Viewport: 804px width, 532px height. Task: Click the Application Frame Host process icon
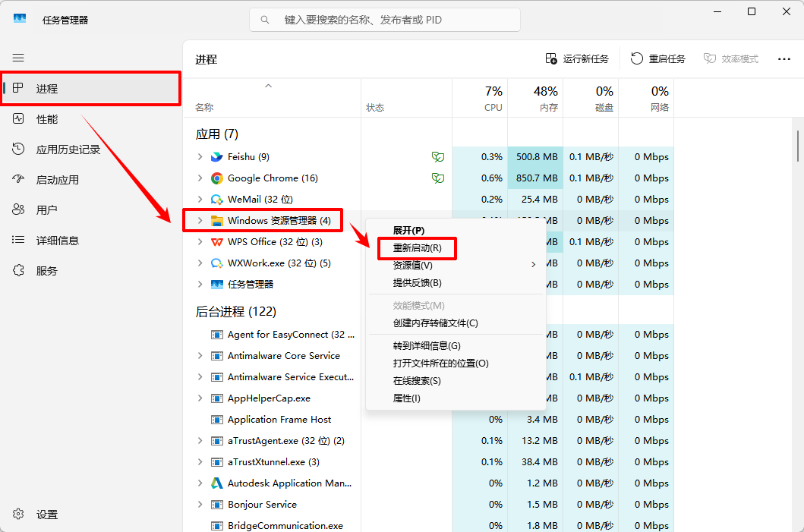(x=217, y=420)
